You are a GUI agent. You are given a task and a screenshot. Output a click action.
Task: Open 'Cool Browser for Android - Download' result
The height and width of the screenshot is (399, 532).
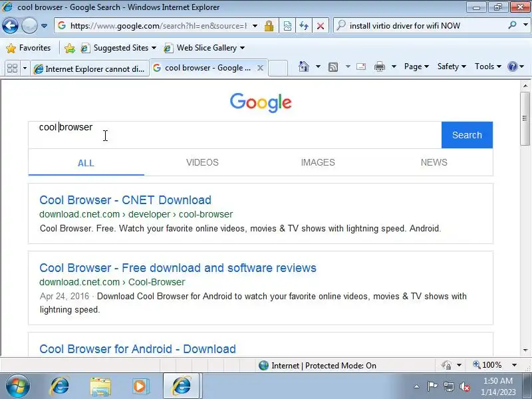138,348
